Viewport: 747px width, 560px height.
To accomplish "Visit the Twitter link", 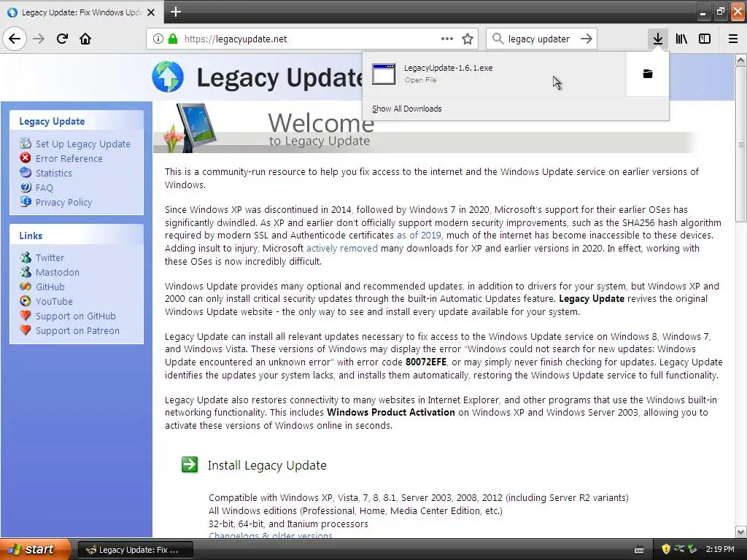I will point(50,257).
